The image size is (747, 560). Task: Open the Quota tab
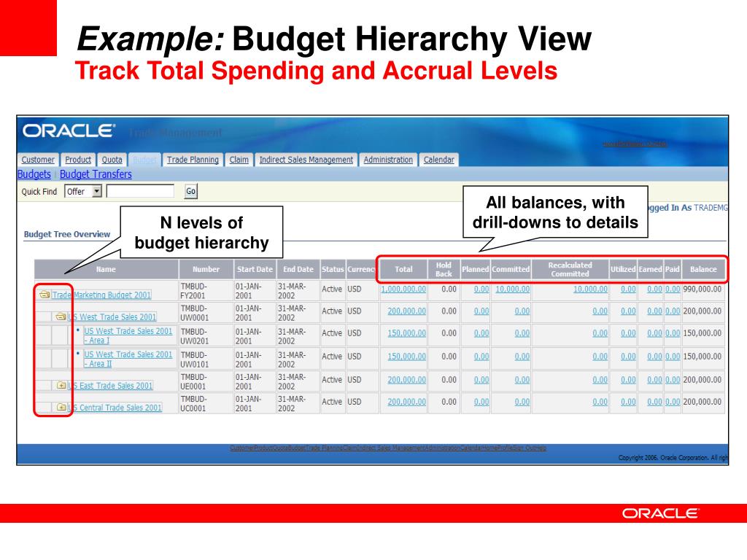112,160
